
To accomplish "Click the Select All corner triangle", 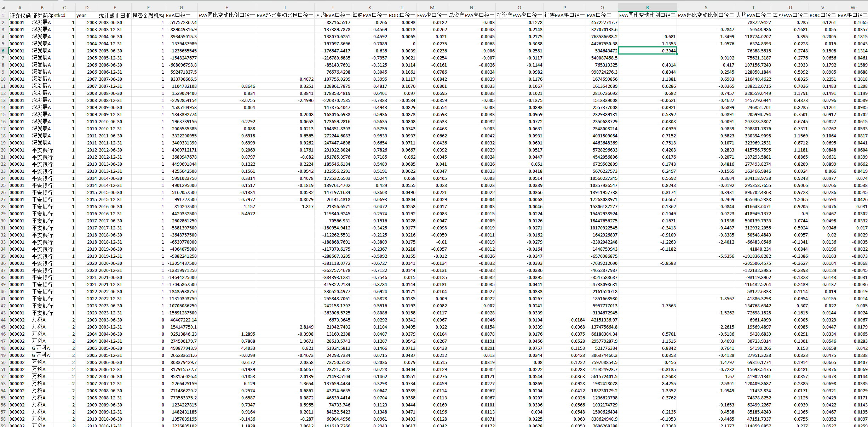I will (4, 7).
